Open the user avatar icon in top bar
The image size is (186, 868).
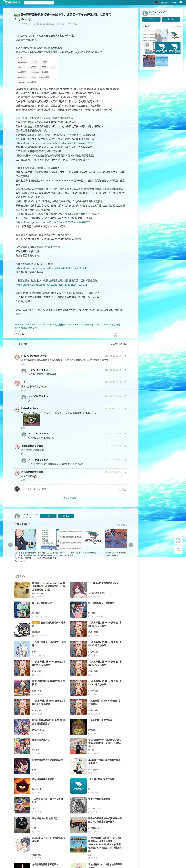click(156, 2)
